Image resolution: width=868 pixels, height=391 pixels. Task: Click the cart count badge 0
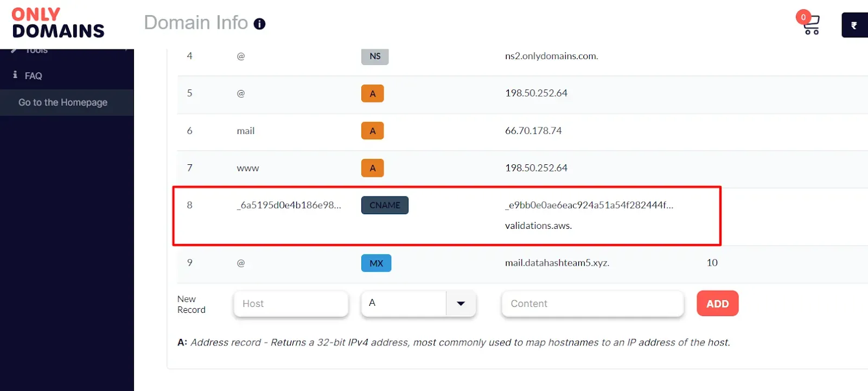click(x=803, y=17)
